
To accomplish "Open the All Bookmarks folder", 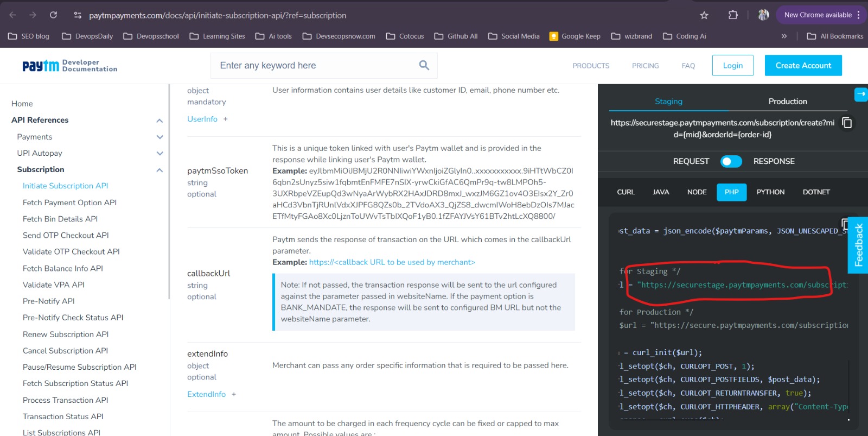I will [835, 36].
